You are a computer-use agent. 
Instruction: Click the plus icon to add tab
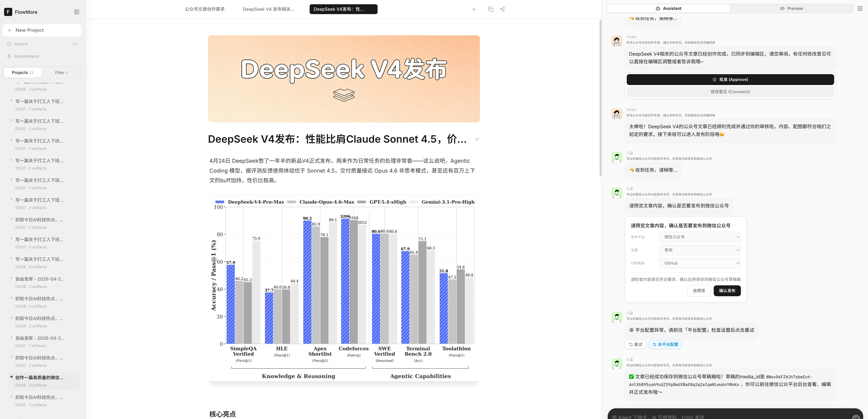[x=474, y=9]
